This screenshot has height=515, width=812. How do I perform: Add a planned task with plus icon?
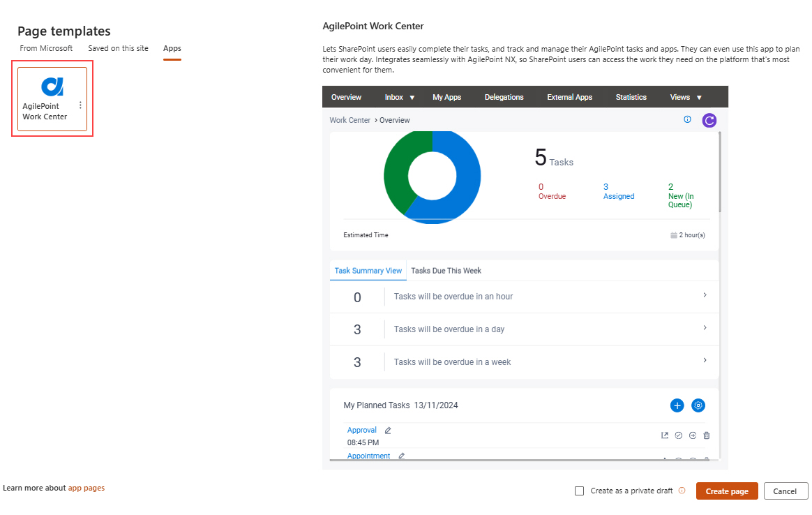point(677,405)
